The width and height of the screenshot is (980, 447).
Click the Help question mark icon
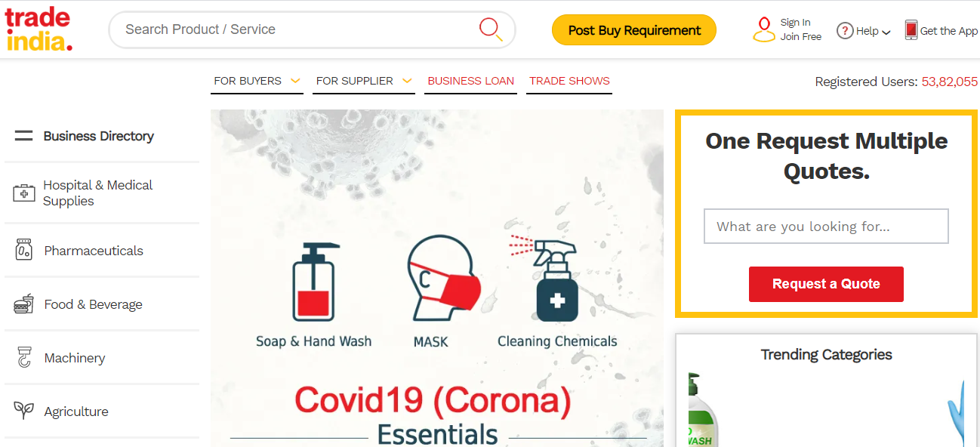pyautogui.click(x=845, y=31)
